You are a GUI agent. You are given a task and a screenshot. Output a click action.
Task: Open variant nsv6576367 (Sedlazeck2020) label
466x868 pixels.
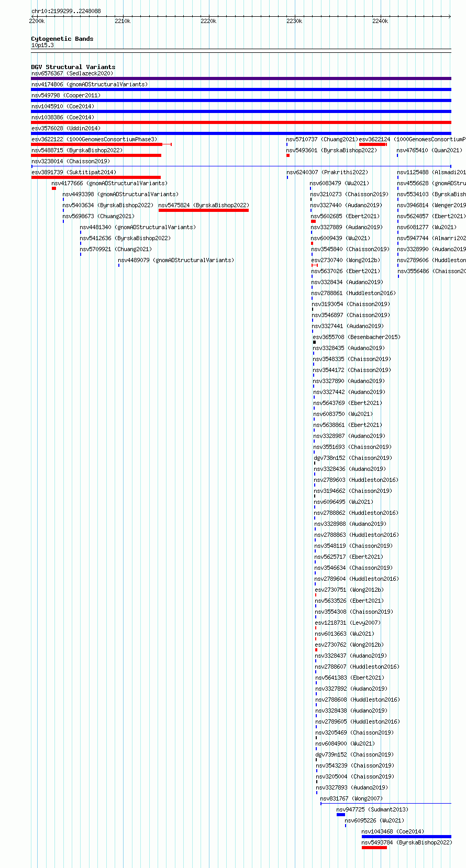72,73
